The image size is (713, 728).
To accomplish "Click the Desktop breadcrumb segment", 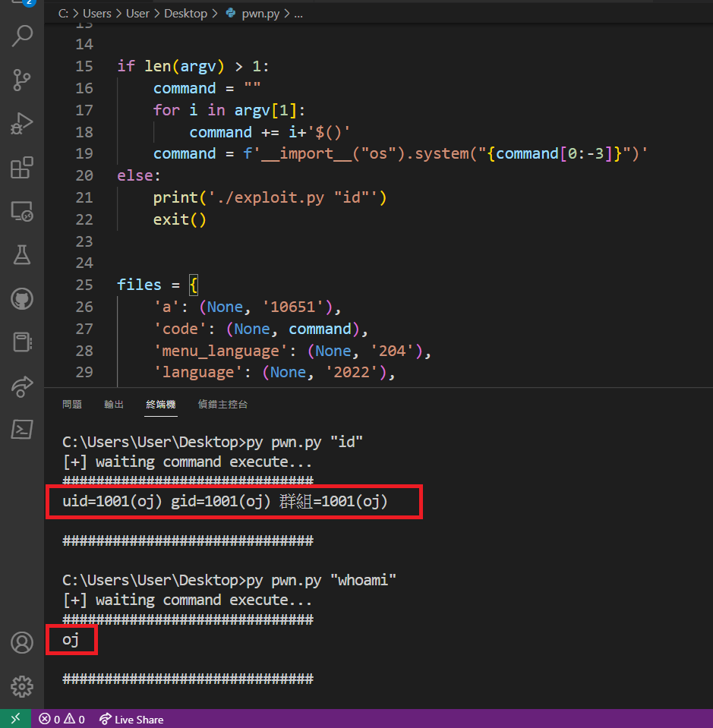I will tap(185, 14).
